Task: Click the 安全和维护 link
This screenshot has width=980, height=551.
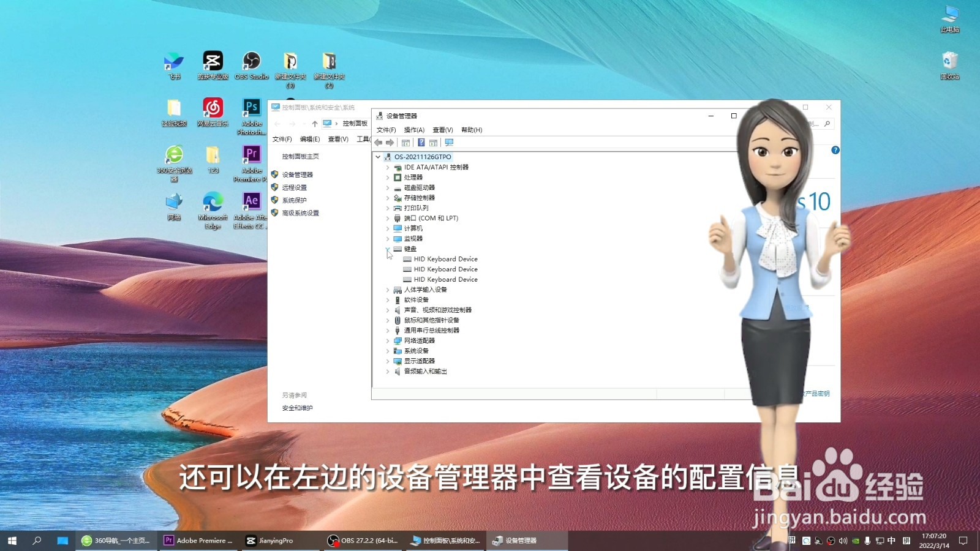Action: (298, 408)
